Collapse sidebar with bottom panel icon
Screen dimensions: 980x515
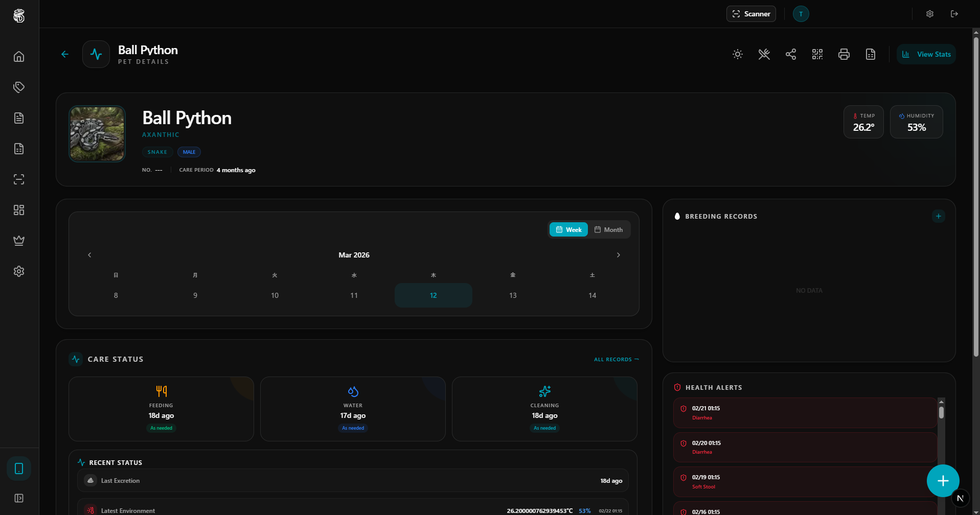(19, 498)
